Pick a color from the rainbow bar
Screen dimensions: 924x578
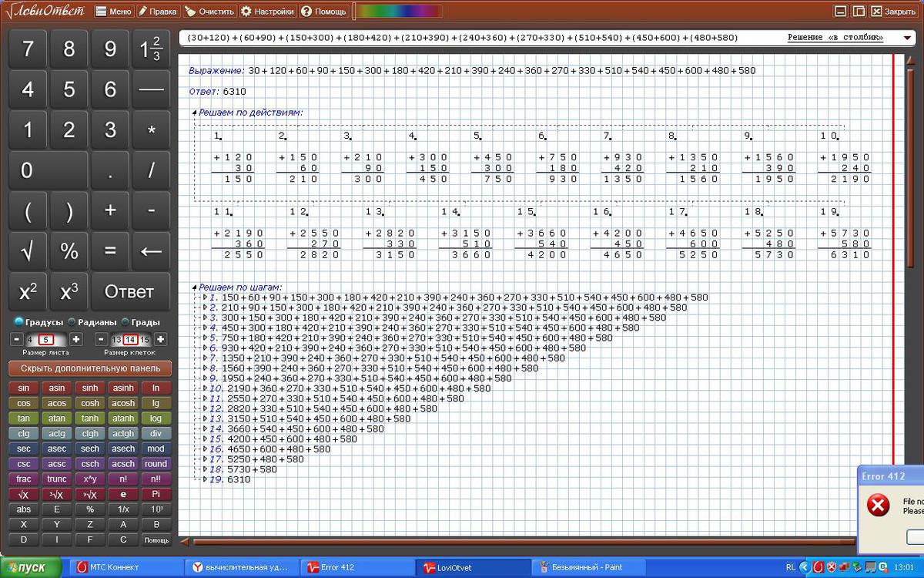coord(398,12)
